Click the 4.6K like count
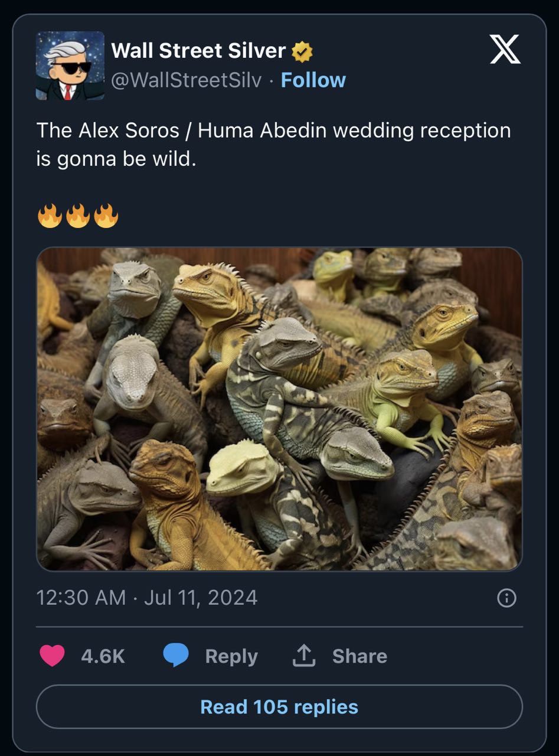This screenshot has height=756, width=559. pyautogui.click(x=103, y=656)
